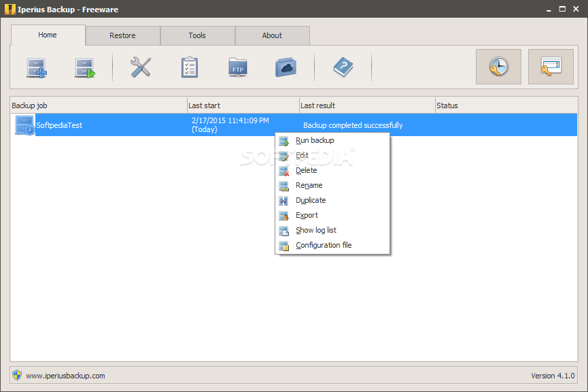Click the run backup toolbar icon

tap(85, 68)
